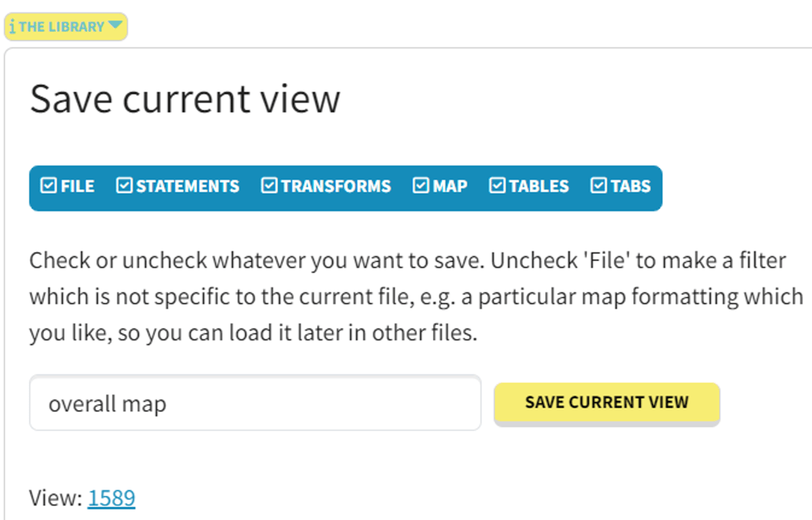Uncheck the Statements checkbox icon
Image resolution: width=812 pixels, height=520 pixels.
[x=125, y=186]
